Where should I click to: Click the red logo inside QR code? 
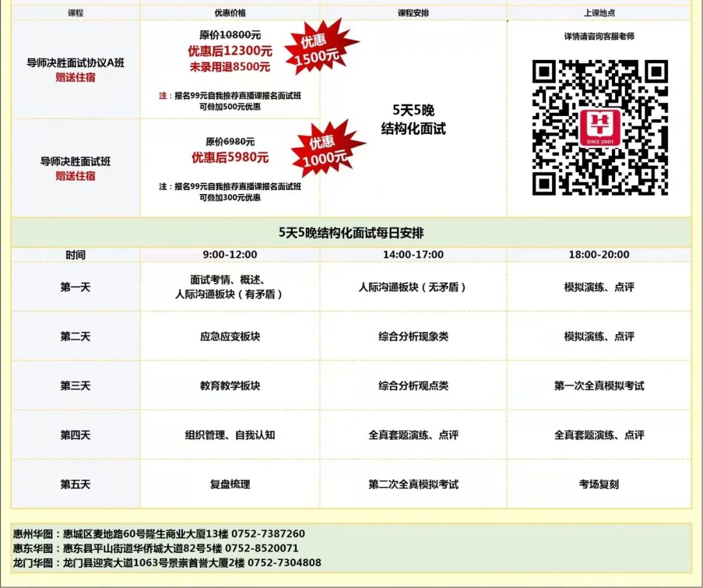(x=600, y=127)
